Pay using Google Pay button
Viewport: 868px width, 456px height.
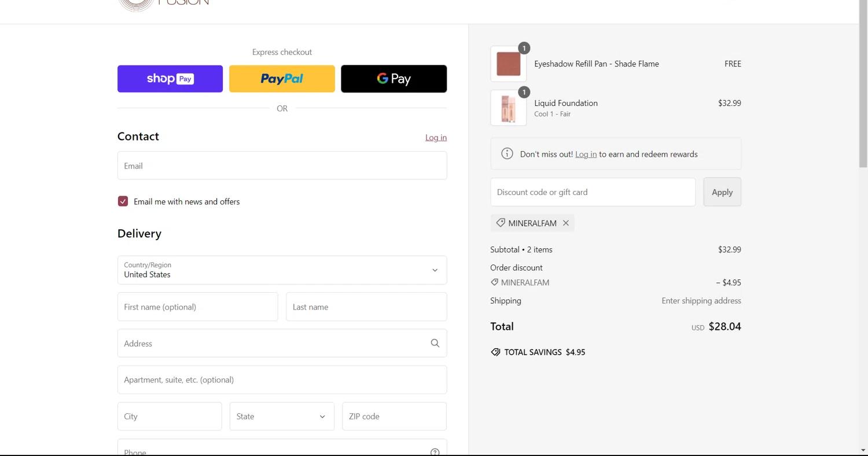click(393, 79)
